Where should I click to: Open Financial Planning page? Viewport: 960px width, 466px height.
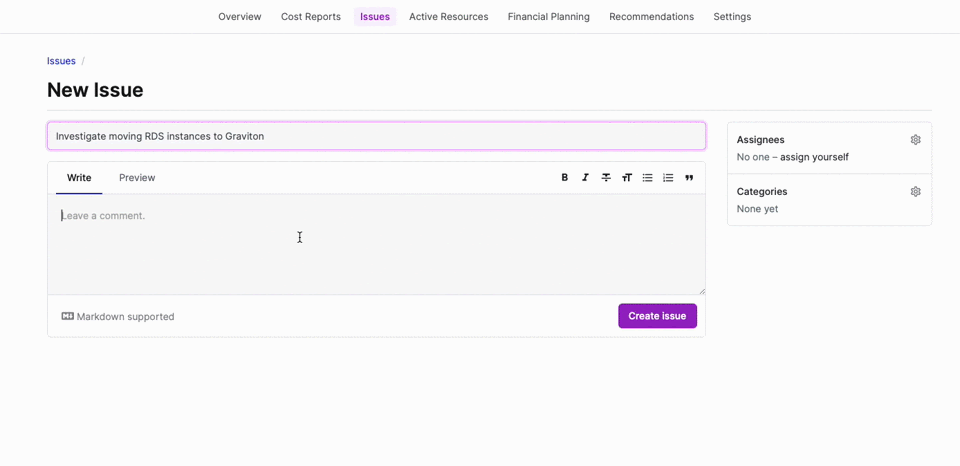pyautogui.click(x=548, y=17)
